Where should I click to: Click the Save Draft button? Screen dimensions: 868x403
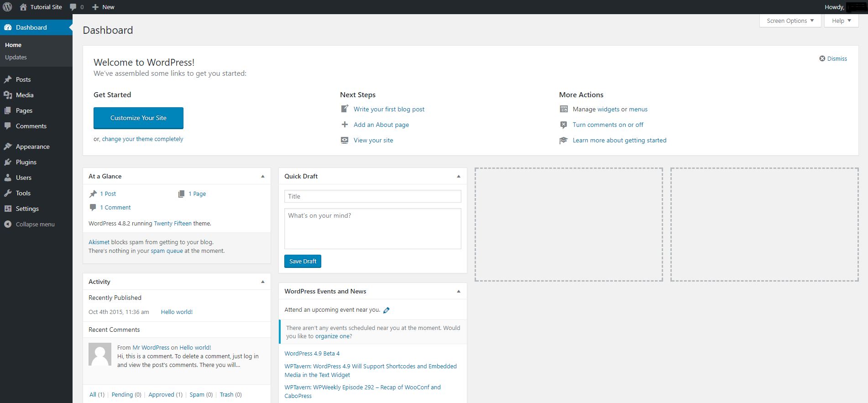303,261
